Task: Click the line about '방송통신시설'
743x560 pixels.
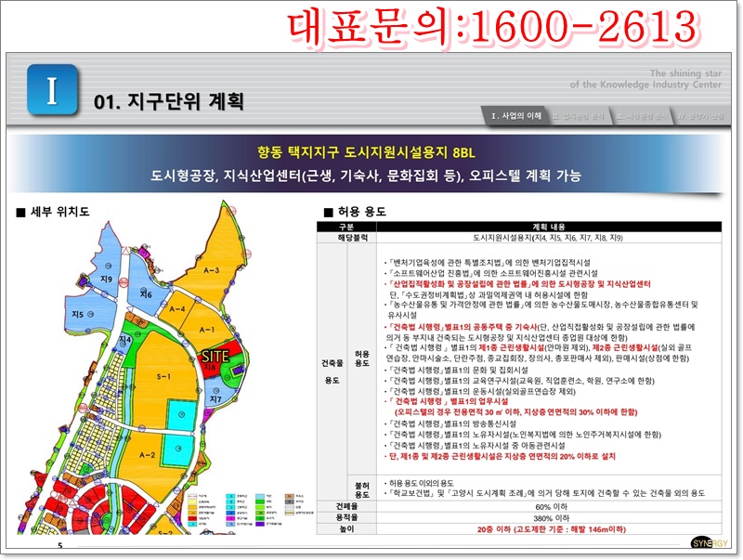Action: click(x=450, y=423)
